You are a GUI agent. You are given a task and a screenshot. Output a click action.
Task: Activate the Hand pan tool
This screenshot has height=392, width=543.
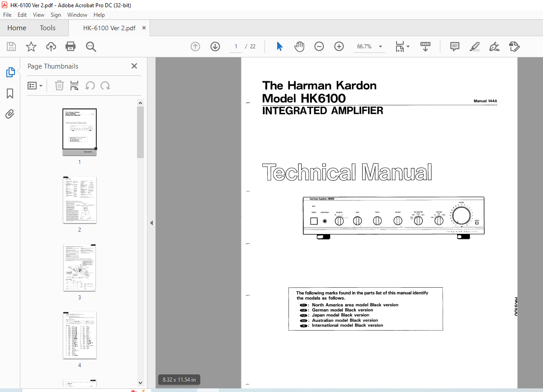(x=299, y=47)
